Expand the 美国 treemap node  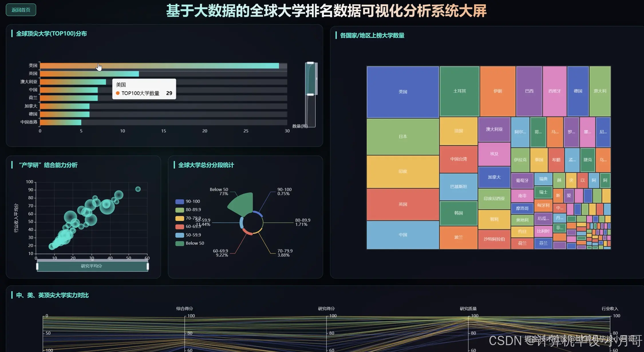pyautogui.click(x=402, y=91)
